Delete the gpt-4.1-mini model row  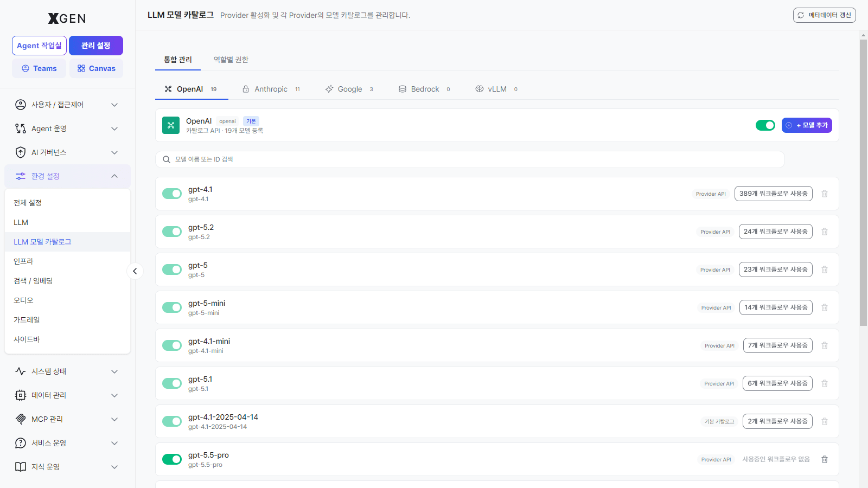[x=825, y=345]
